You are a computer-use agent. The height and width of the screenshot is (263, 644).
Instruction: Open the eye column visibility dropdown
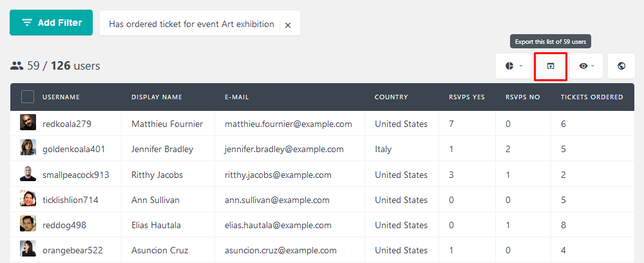(x=586, y=66)
